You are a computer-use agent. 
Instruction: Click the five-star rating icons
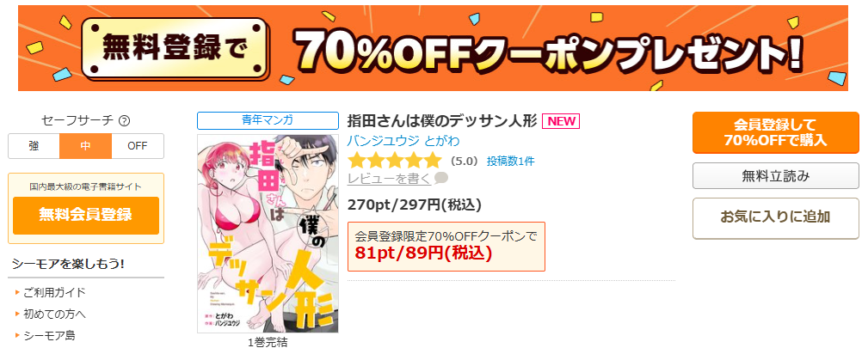click(395, 161)
